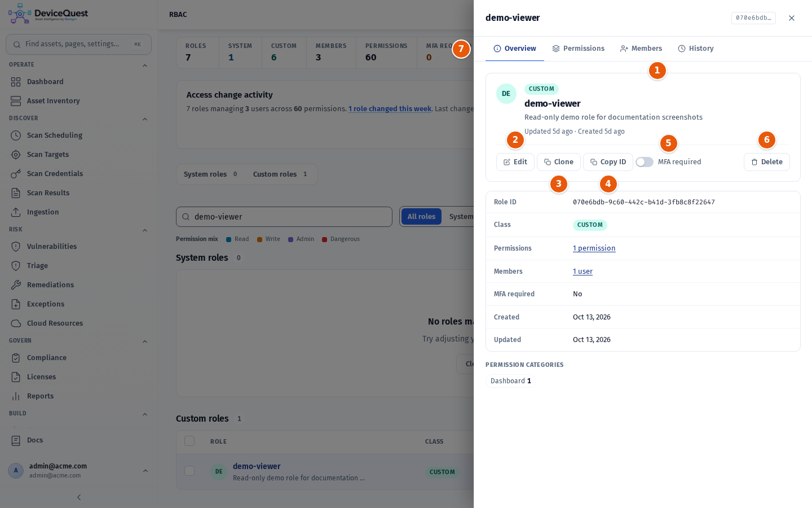Check the demo-viewer row checkbox
812x508 pixels.
(x=189, y=471)
